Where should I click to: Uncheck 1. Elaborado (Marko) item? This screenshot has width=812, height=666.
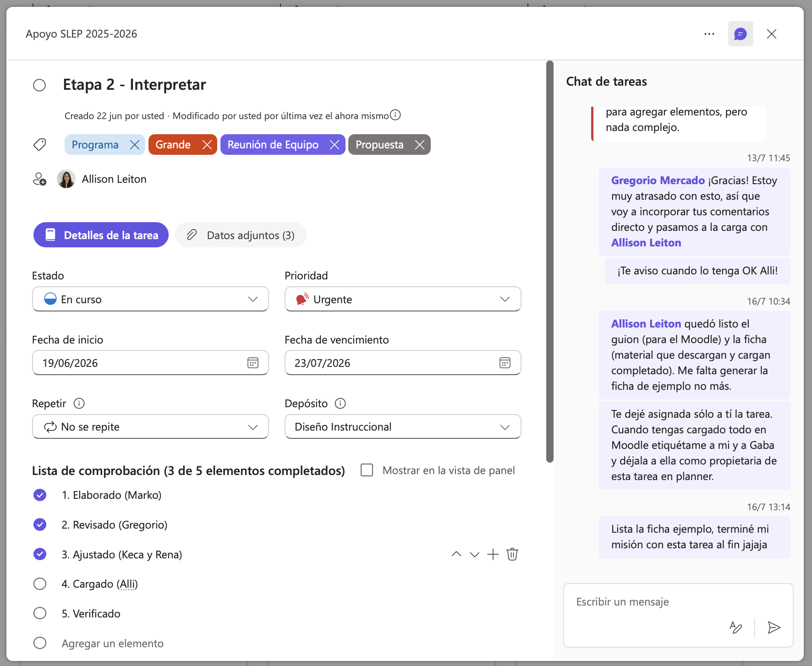point(40,495)
